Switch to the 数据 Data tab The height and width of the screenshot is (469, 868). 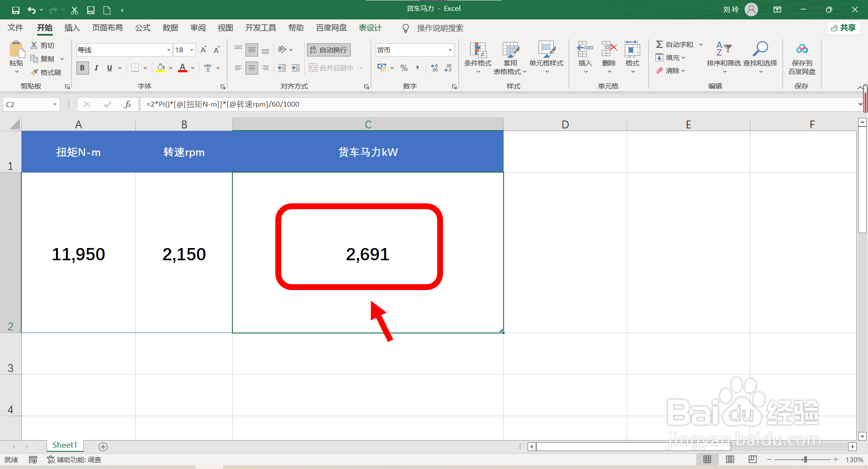[170, 28]
